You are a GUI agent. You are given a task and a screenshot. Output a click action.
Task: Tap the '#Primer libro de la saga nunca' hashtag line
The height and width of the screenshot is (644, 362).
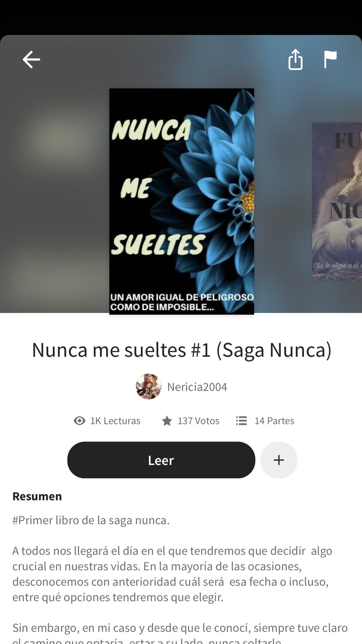coord(91,520)
